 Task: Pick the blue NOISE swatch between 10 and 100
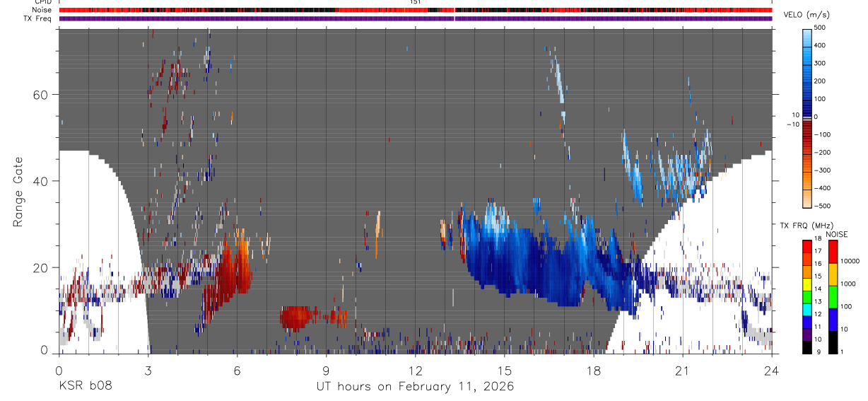click(833, 320)
